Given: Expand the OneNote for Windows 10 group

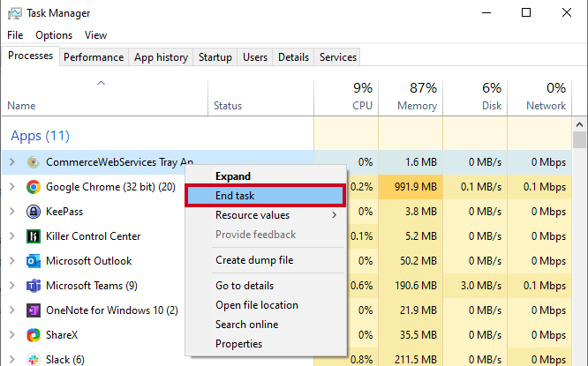Looking at the screenshot, I should coord(12,310).
